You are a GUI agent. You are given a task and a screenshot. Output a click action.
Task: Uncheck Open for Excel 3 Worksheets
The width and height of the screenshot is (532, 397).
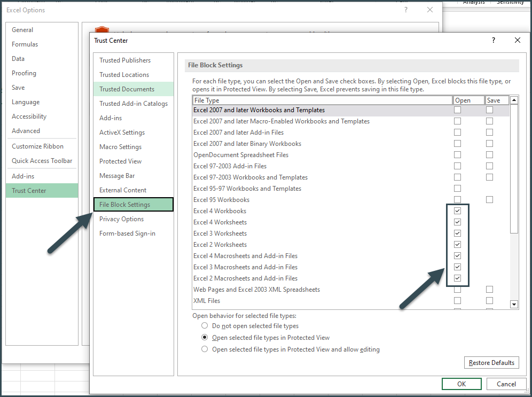click(x=457, y=233)
